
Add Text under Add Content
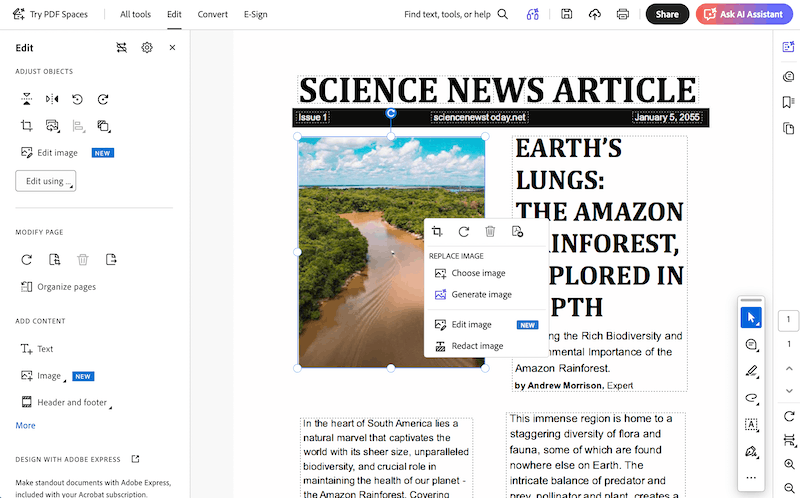(x=37, y=349)
